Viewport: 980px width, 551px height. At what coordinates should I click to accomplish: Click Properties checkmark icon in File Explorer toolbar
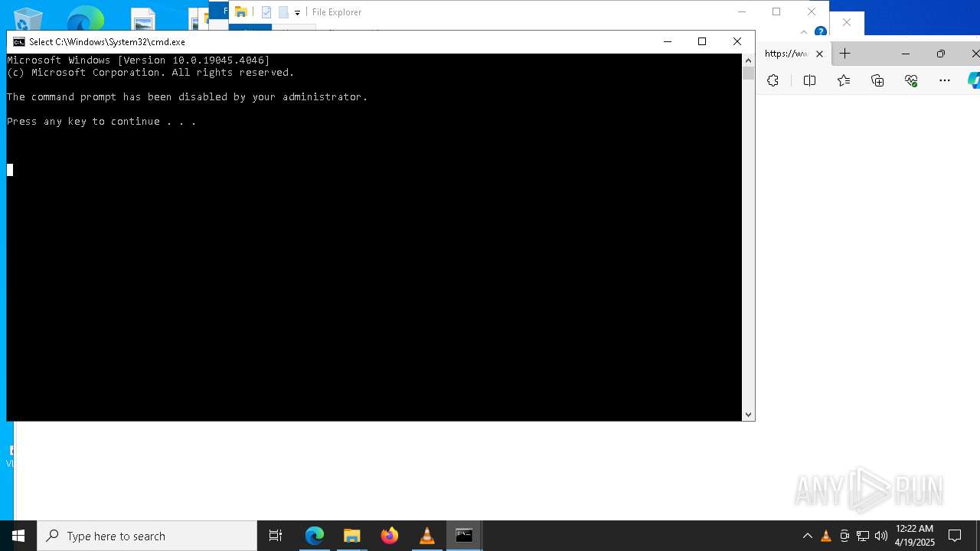[x=266, y=12]
